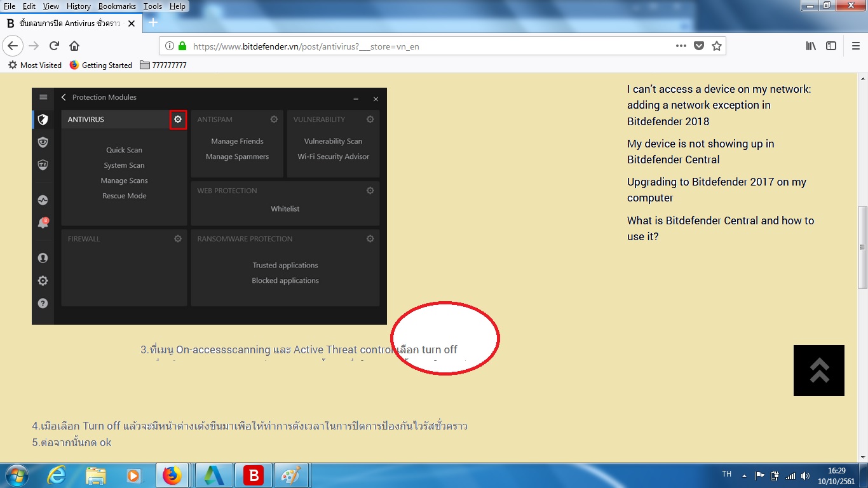This screenshot has height=488, width=868.
Task: Click the Ransomware Protection gear icon in screenshot
Action: 370,239
